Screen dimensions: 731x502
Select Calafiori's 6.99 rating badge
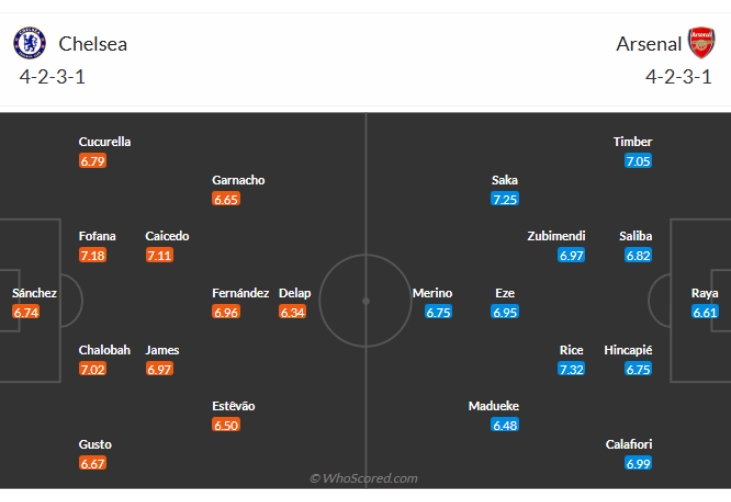point(638,463)
